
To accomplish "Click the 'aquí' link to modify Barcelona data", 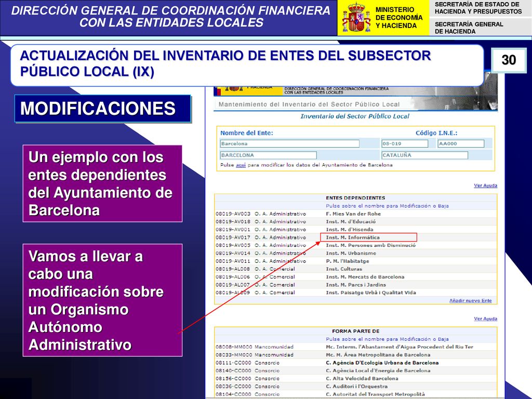I will tap(241, 165).
